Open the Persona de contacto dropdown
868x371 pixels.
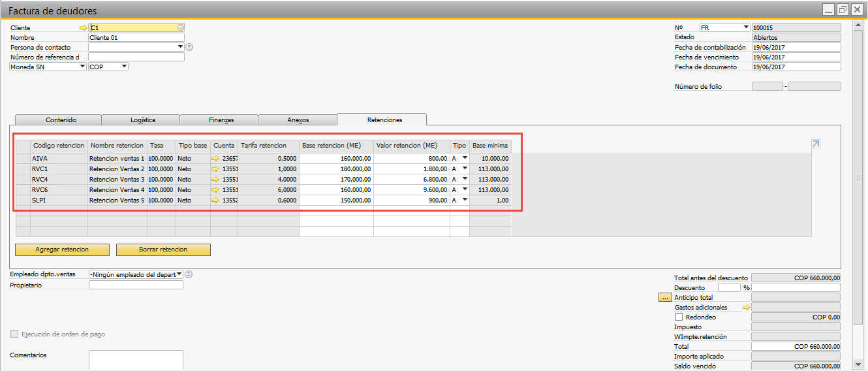180,47
